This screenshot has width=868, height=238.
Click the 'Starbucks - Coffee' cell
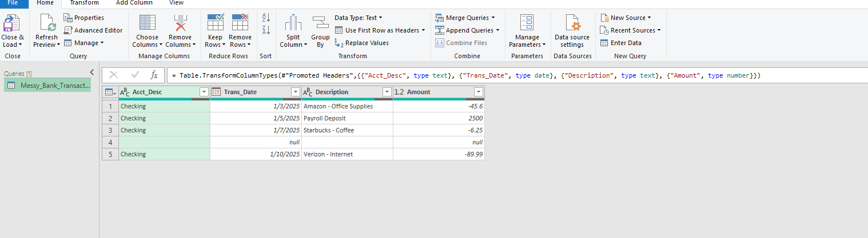pyautogui.click(x=347, y=130)
